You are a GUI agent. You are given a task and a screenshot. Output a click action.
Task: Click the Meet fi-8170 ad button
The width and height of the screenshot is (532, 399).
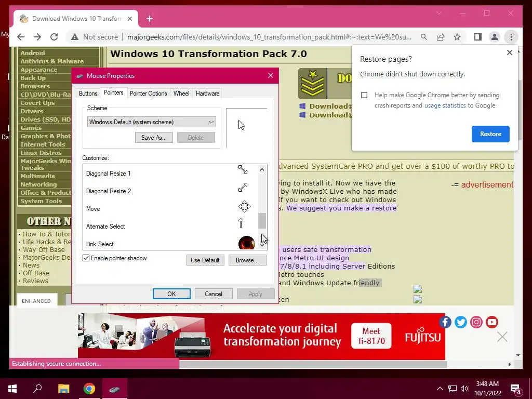371,336
